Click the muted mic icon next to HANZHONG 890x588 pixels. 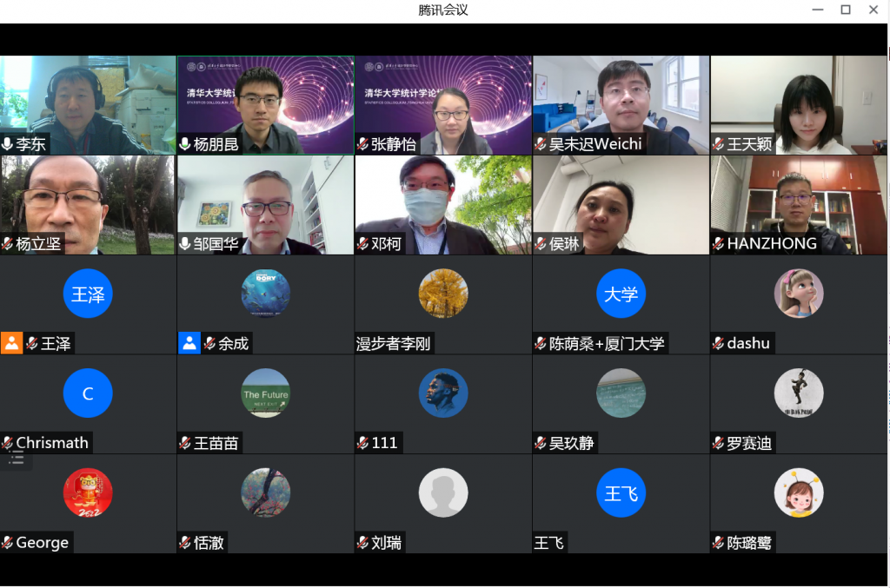tap(718, 244)
